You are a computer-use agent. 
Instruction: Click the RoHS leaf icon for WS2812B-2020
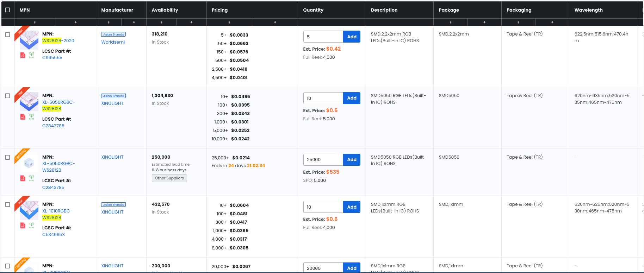pos(32,55)
